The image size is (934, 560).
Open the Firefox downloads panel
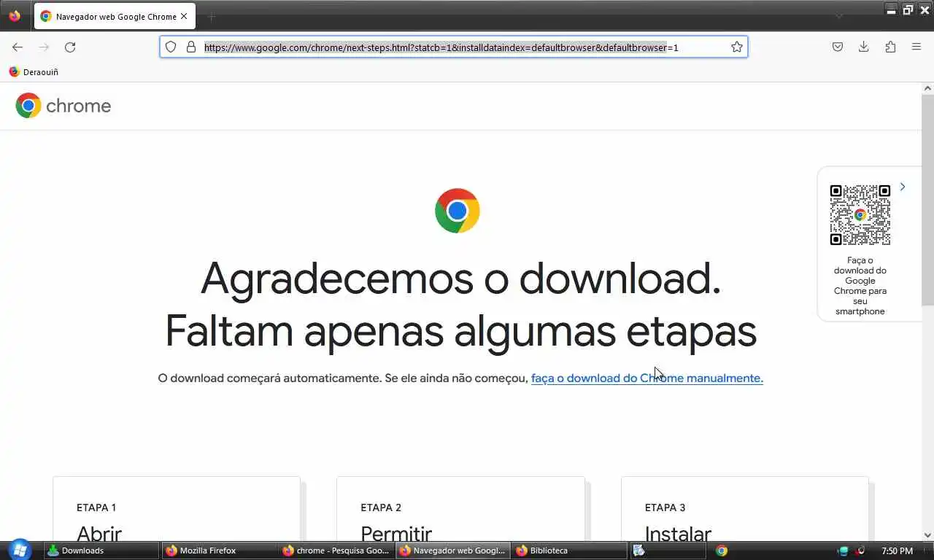(x=864, y=47)
